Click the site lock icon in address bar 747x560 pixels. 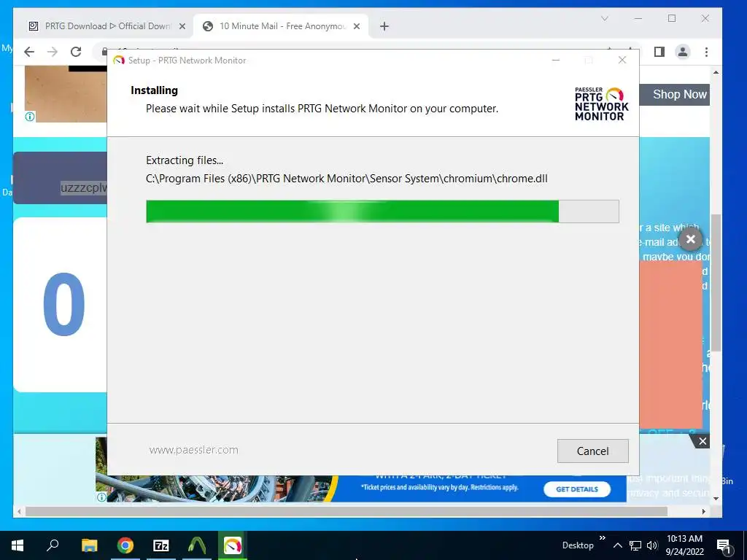click(x=104, y=51)
